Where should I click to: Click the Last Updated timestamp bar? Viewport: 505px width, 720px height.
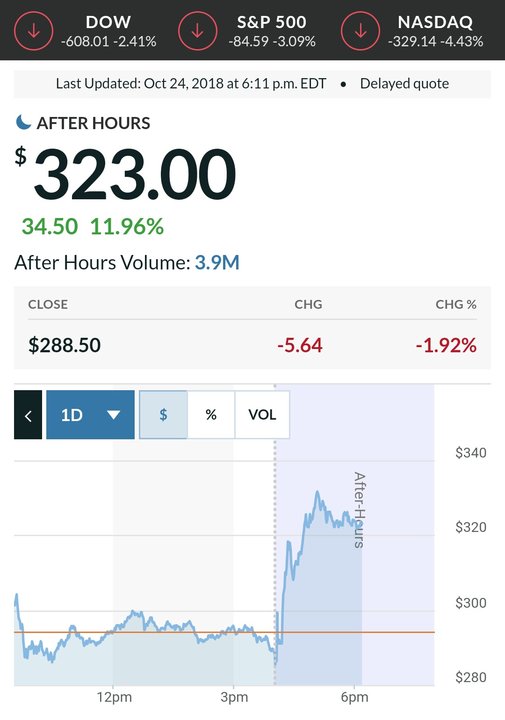[252, 84]
